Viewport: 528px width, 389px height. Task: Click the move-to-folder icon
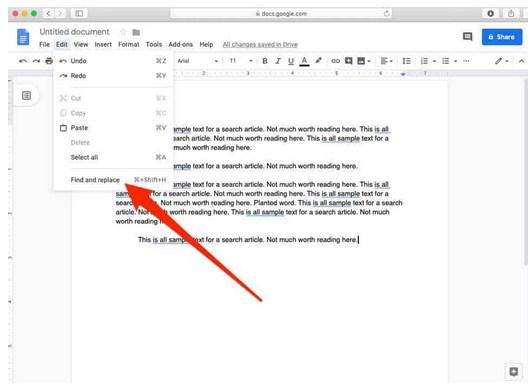[136, 32]
